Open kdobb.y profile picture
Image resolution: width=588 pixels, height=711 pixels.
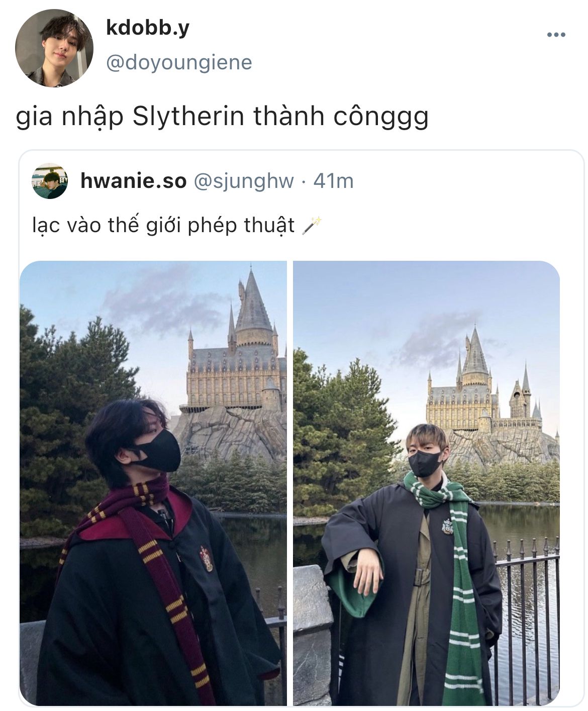point(54,48)
